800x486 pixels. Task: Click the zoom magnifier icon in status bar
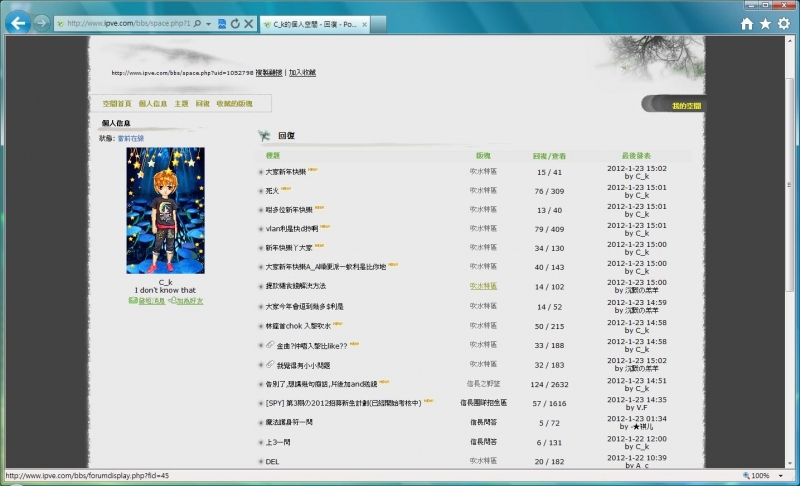point(746,475)
